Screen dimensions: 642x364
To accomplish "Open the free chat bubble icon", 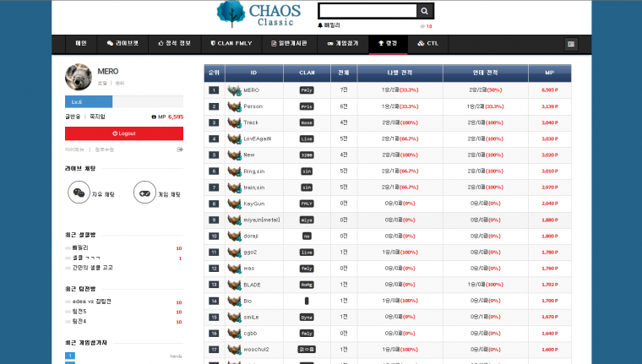I will point(79,193).
